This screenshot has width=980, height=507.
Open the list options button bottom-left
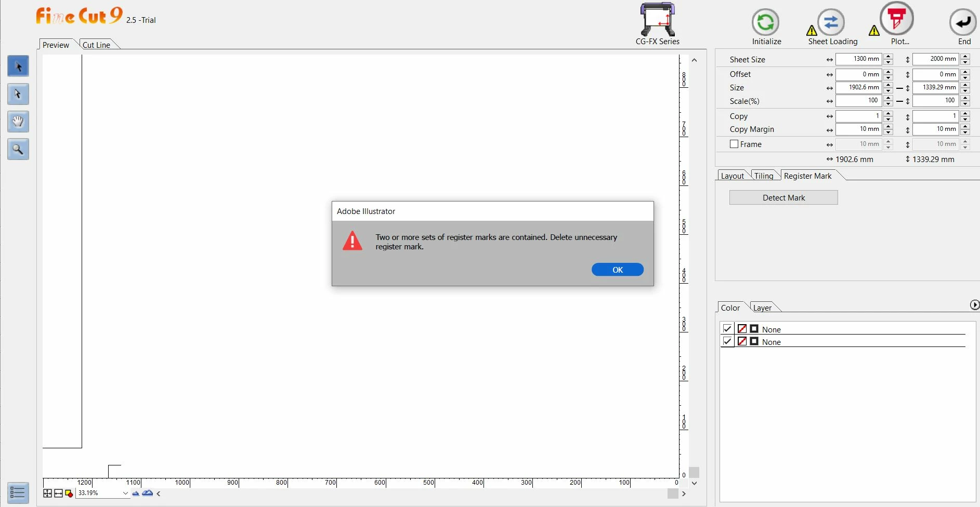(17, 492)
